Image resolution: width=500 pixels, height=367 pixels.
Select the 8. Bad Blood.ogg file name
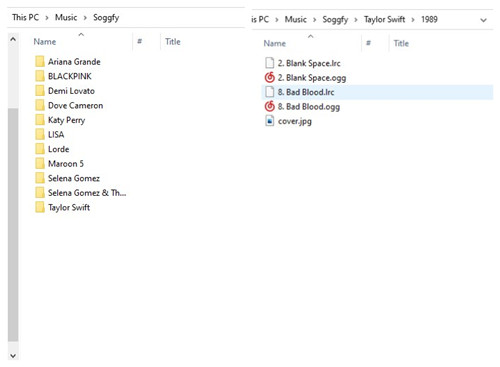(309, 107)
